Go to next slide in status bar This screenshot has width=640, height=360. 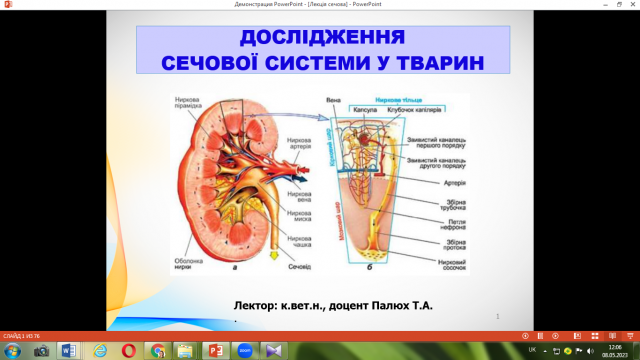[556, 336]
